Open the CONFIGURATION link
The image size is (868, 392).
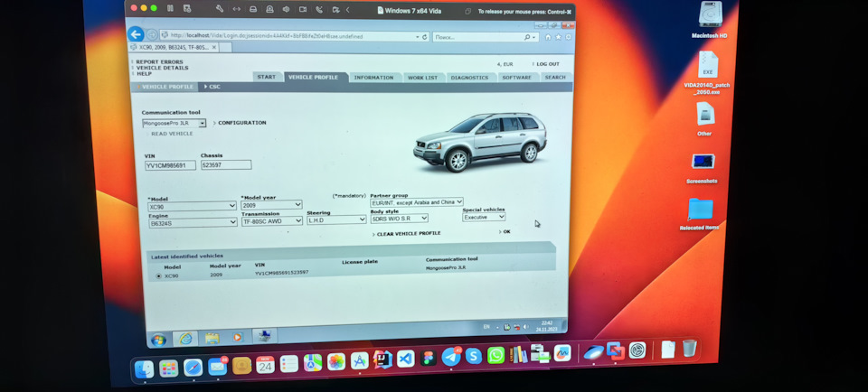[242, 123]
